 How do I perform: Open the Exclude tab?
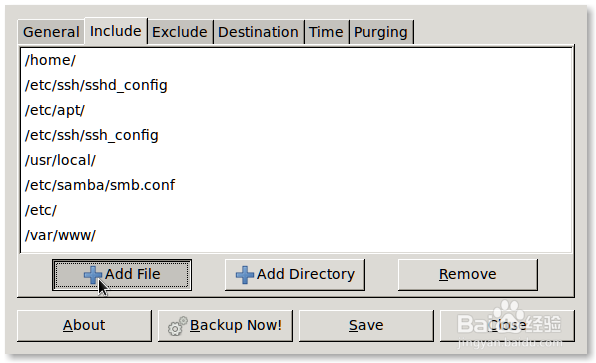click(x=180, y=32)
